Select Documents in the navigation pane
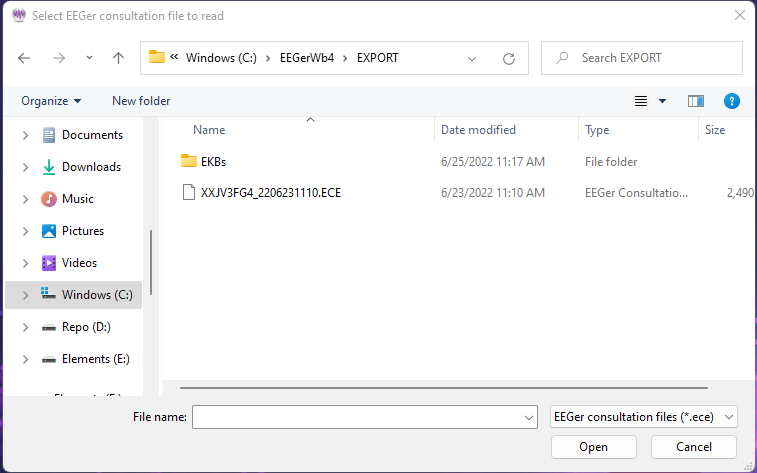The image size is (757, 473). tap(92, 135)
